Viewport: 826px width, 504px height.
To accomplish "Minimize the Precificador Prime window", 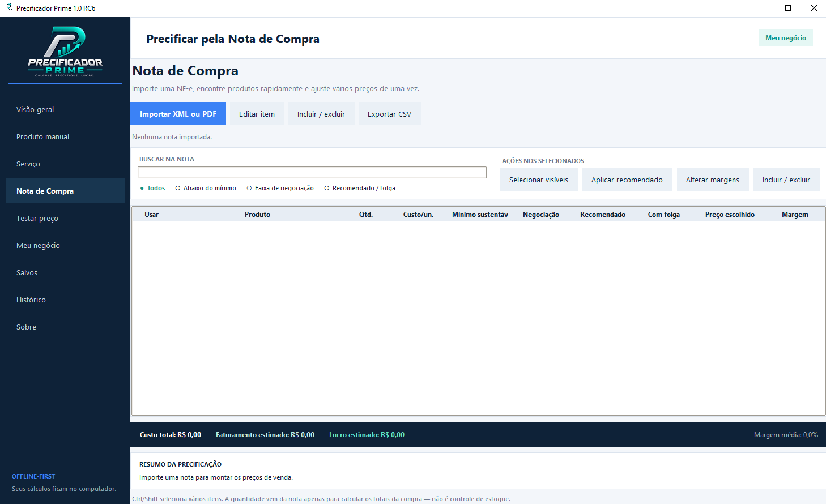I will click(762, 8).
